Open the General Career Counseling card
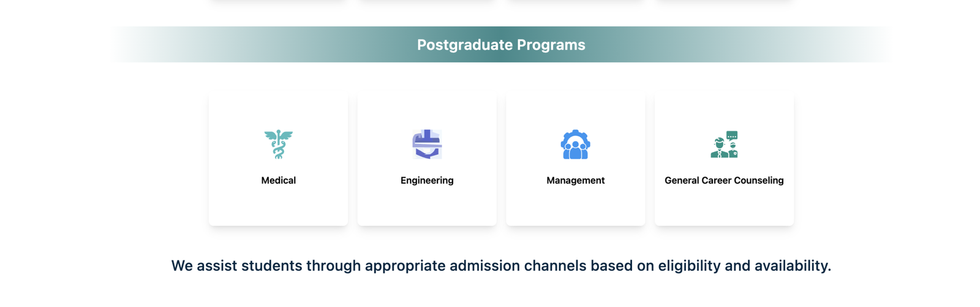The width and height of the screenshot is (980, 307). (x=724, y=159)
